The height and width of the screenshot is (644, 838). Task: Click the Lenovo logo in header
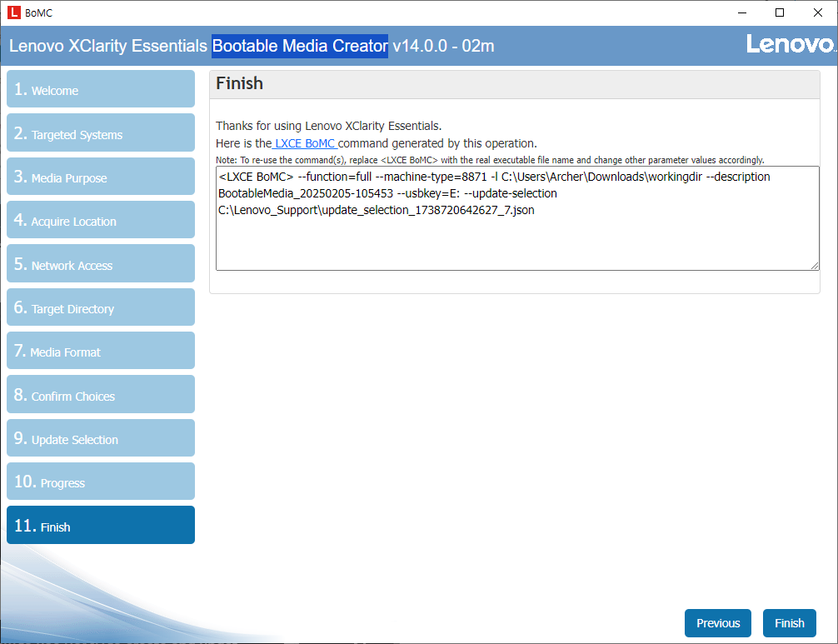[x=790, y=44]
